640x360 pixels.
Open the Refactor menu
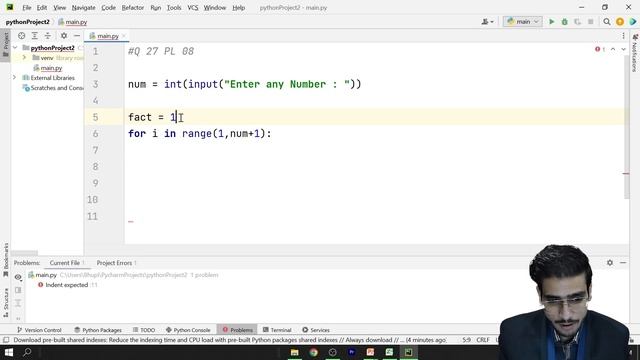click(133, 7)
